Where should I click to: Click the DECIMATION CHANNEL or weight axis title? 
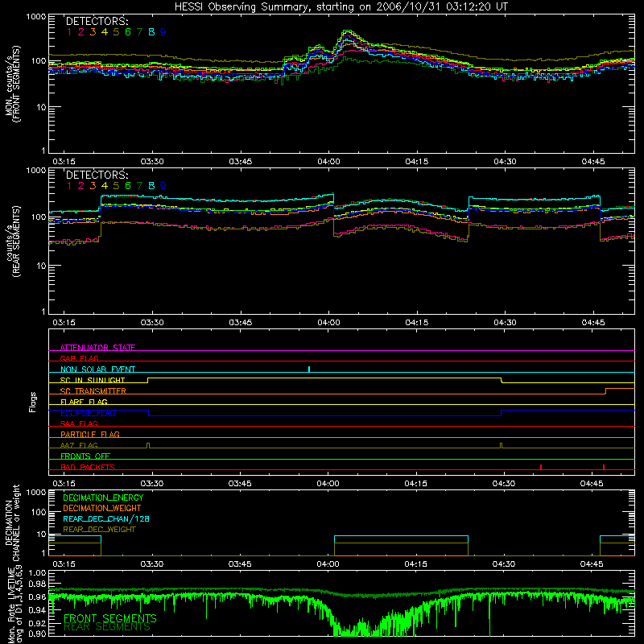pos(12,522)
